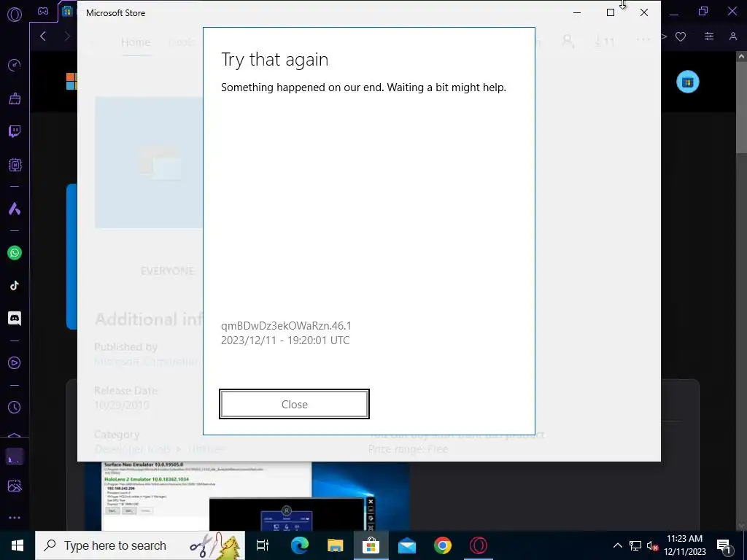Launch Microsoft Edge from the taskbar
Viewport: 747px width, 560px height.
coord(300,545)
